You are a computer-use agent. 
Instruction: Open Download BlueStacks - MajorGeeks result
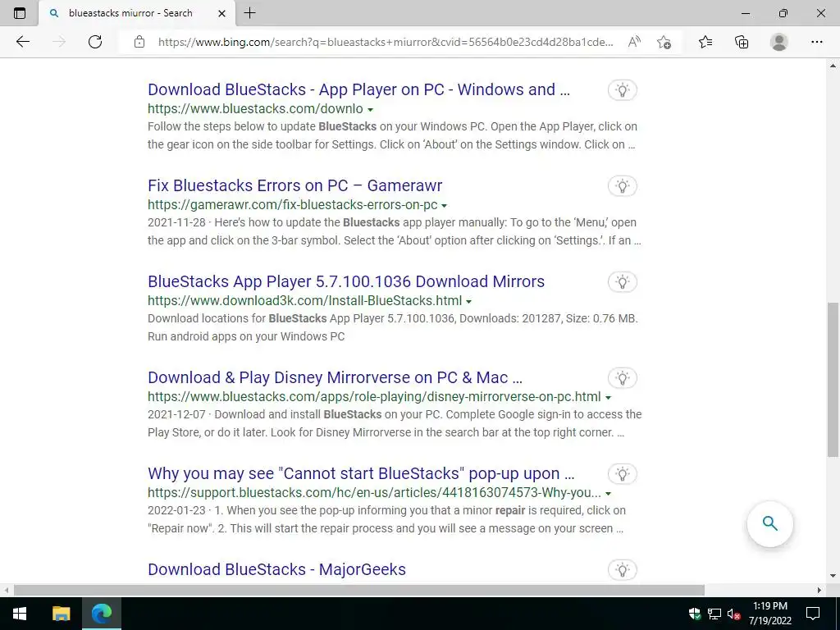(276, 569)
